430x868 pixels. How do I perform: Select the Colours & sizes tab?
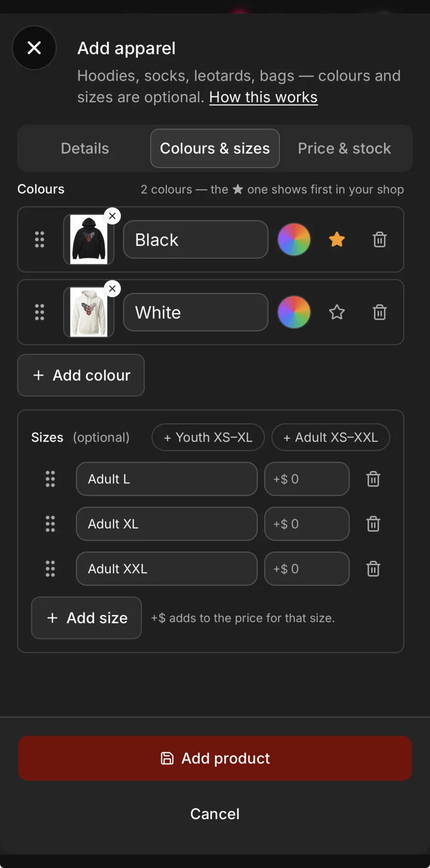tap(215, 148)
